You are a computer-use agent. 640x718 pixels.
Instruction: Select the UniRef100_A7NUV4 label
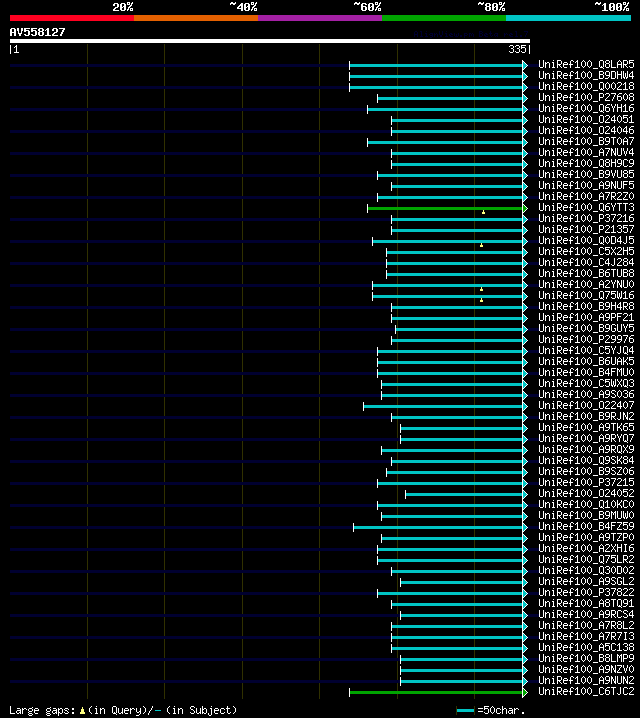point(586,152)
